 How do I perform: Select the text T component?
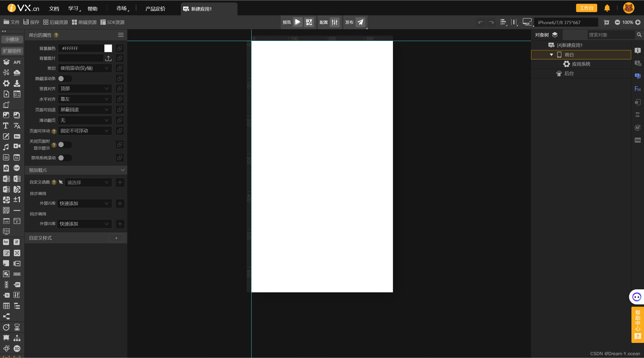pyautogui.click(x=6, y=126)
